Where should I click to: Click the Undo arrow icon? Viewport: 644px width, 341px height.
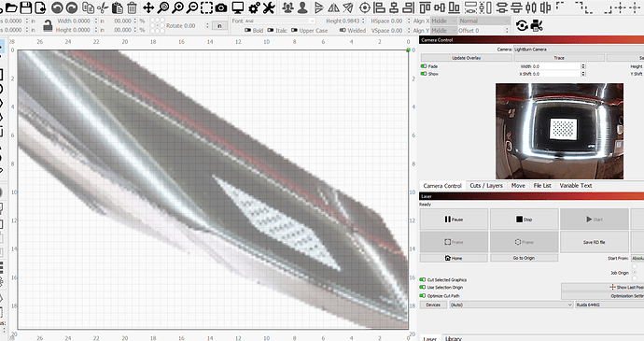click(x=57, y=7)
